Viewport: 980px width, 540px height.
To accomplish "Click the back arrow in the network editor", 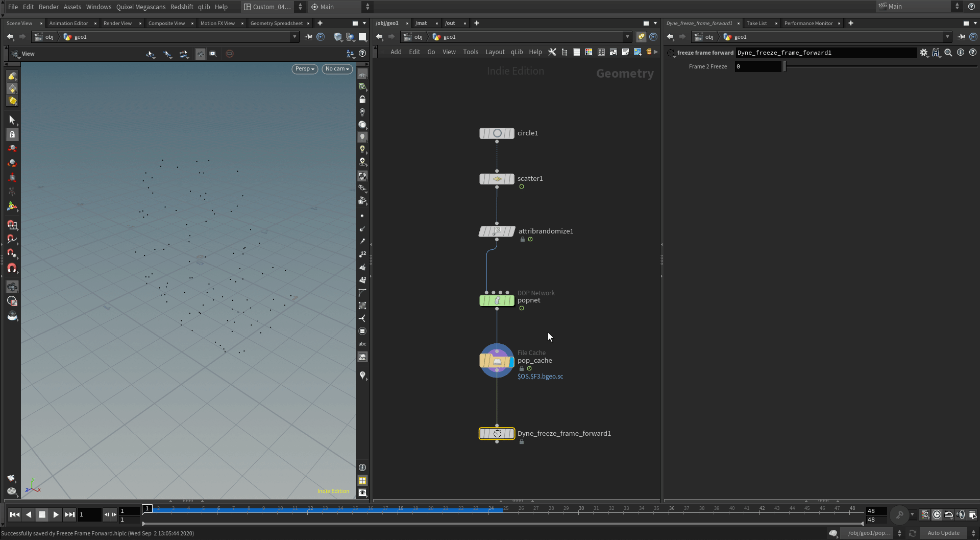I will tap(379, 37).
